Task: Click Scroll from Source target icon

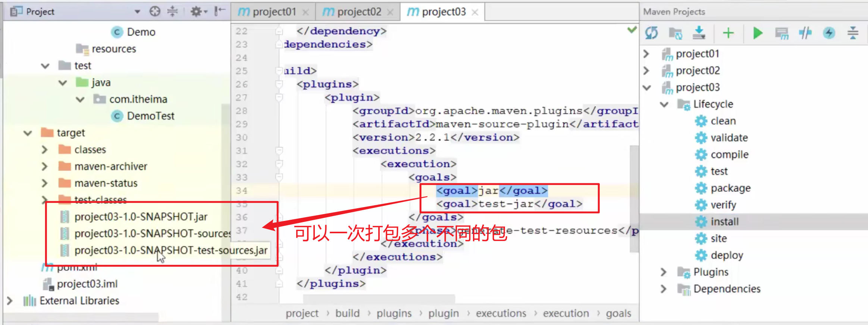Action: [155, 12]
